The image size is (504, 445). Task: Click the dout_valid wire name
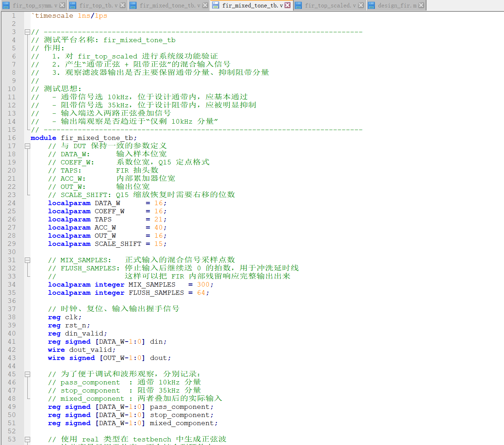coord(90,350)
